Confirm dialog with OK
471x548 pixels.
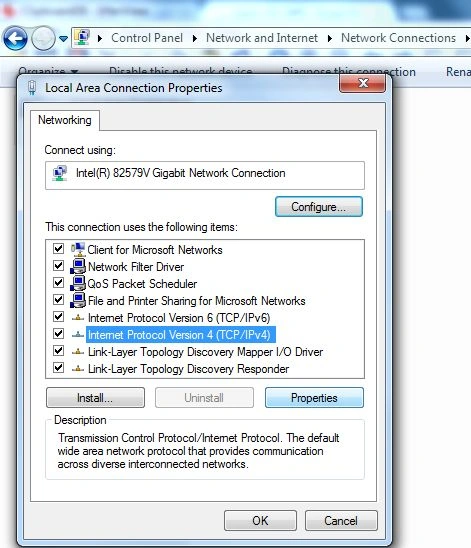(260, 520)
